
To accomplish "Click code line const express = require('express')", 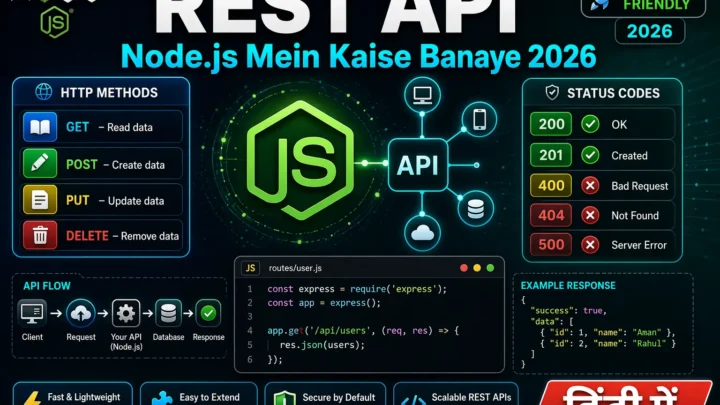I will pyautogui.click(x=357, y=289).
